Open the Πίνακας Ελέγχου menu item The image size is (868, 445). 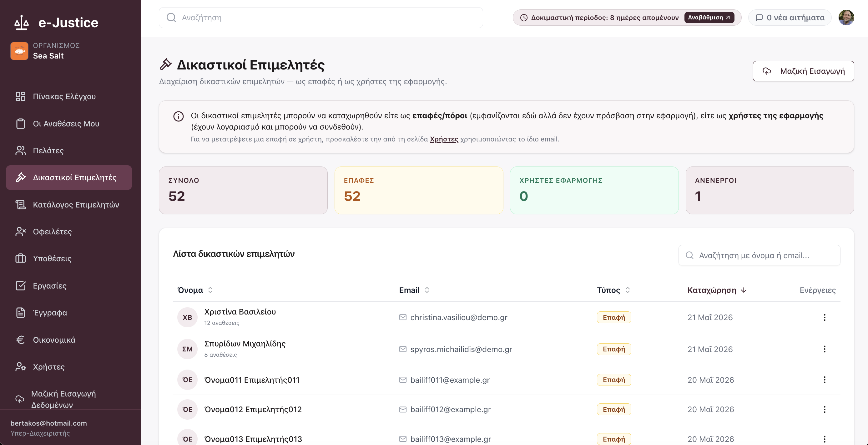(69, 96)
